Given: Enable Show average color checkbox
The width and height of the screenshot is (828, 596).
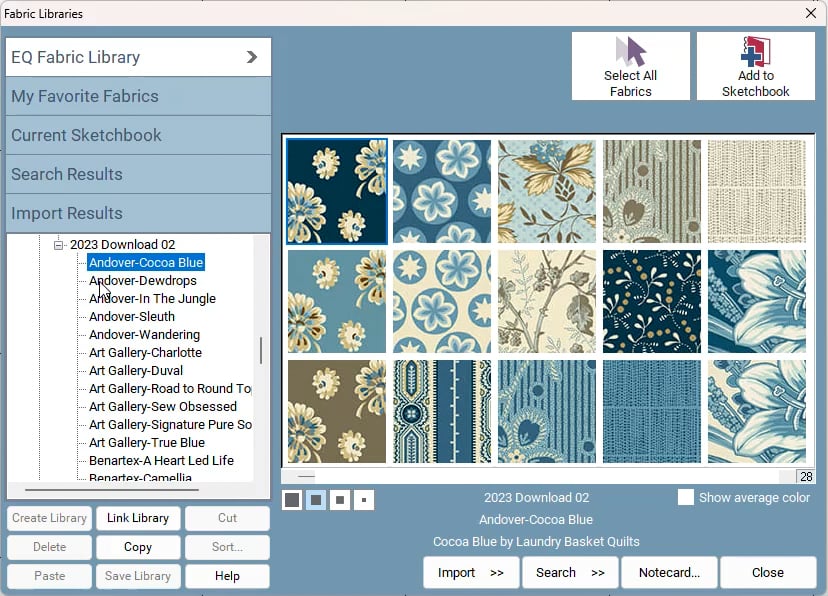Looking at the screenshot, I should click(685, 497).
